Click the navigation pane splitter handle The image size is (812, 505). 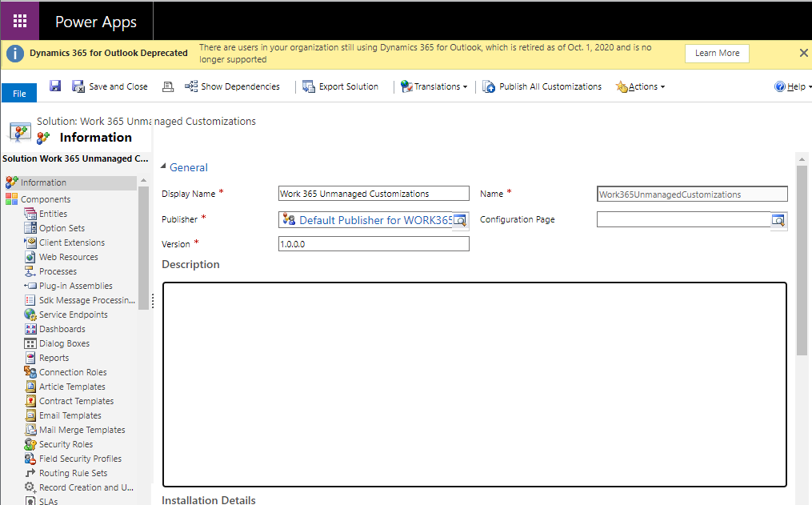click(153, 301)
